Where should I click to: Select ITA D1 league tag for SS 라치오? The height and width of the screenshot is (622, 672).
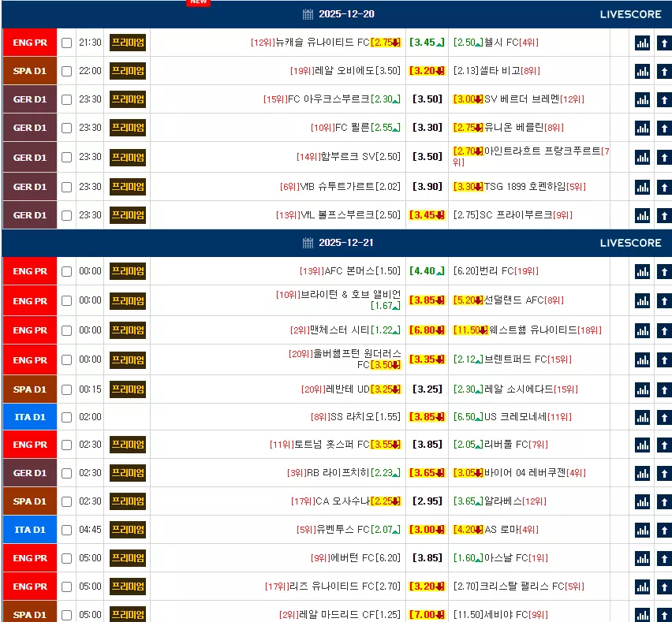click(30, 417)
